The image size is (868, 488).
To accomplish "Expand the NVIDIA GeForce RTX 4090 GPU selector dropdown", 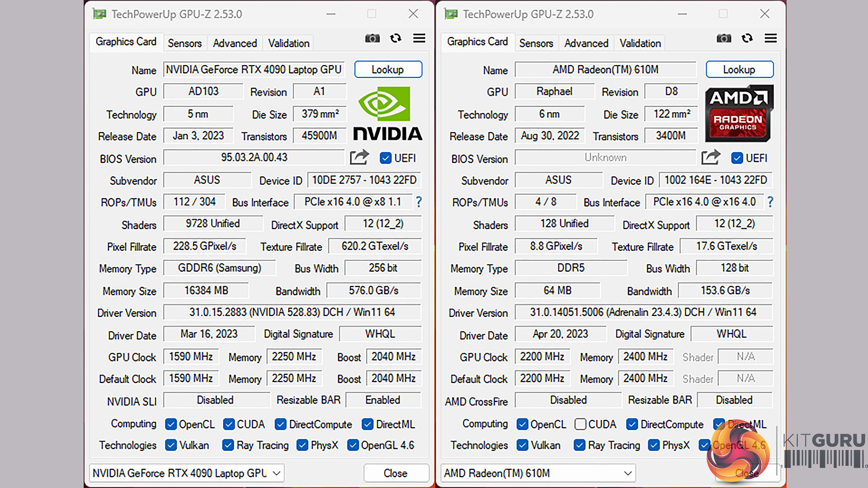I will pyautogui.click(x=277, y=473).
